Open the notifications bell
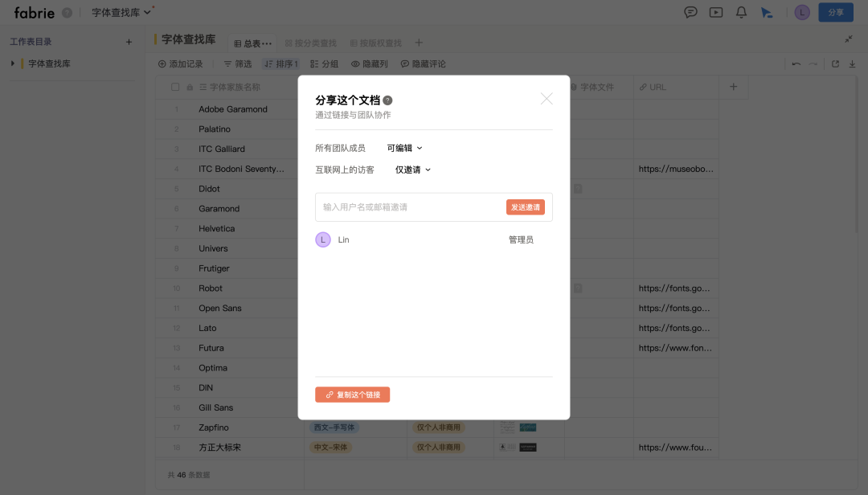Screen dimensions: 868x495 tap(741, 12)
